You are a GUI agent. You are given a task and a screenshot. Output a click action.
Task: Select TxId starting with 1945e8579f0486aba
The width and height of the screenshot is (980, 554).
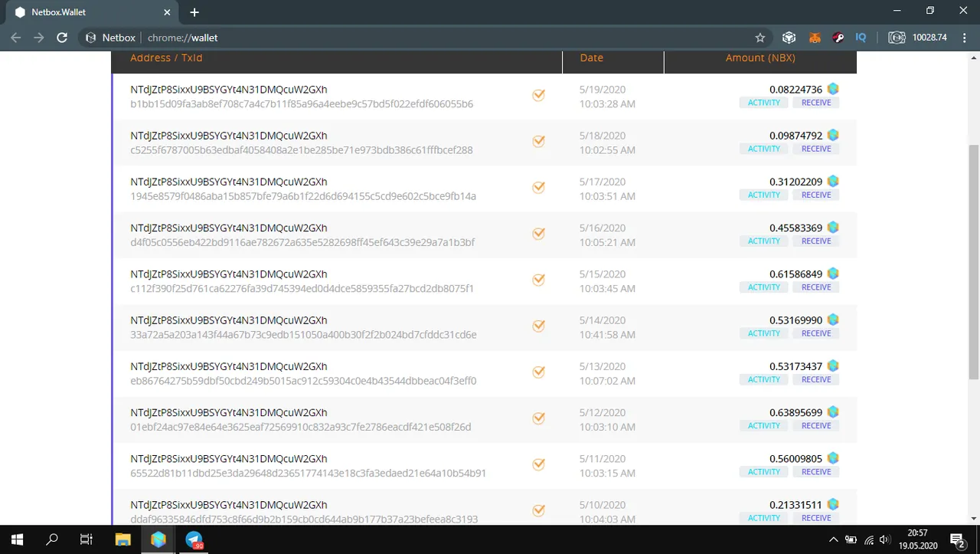pyautogui.click(x=303, y=196)
